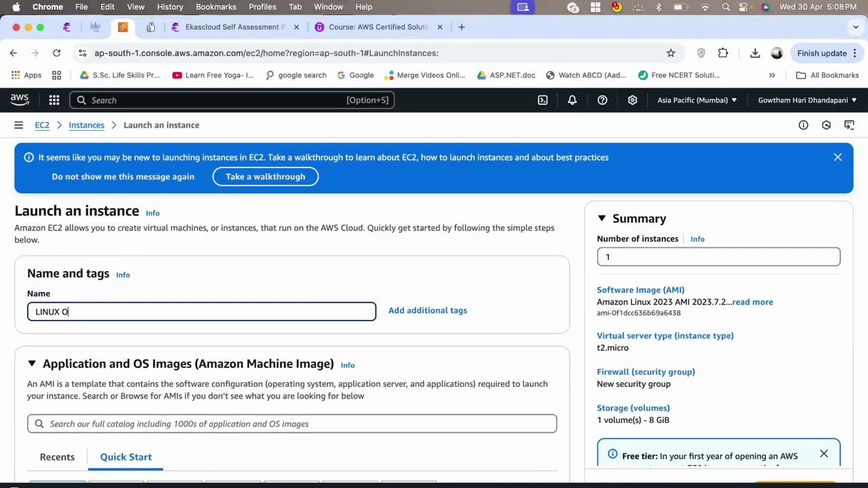This screenshot has width=868, height=488.
Task: Open the Profiles menu
Action: [262, 7]
